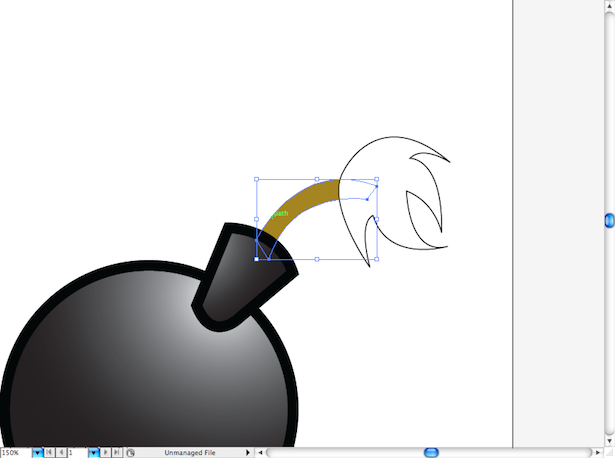The height and width of the screenshot is (458, 615).
Task: Click the green path smart guide label
Action: (x=280, y=213)
